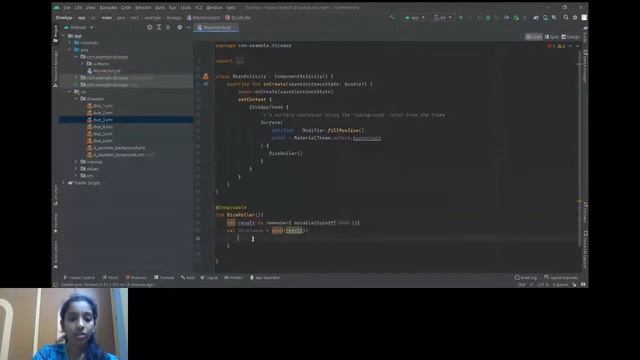Image resolution: width=640 pixels, height=360 pixels.
Task: Select ic_launcher_background.xml in drawable folder
Action: (x=116, y=148)
